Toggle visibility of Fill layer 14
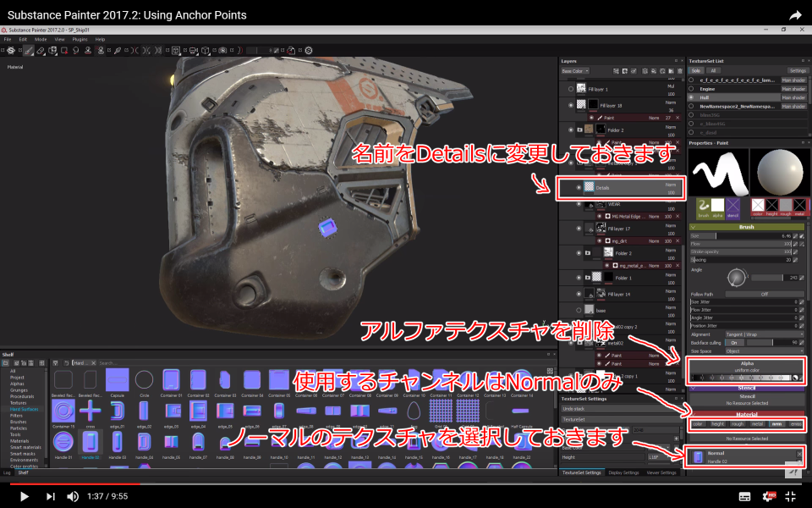This screenshot has width=812, height=508. (x=579, y=294)
